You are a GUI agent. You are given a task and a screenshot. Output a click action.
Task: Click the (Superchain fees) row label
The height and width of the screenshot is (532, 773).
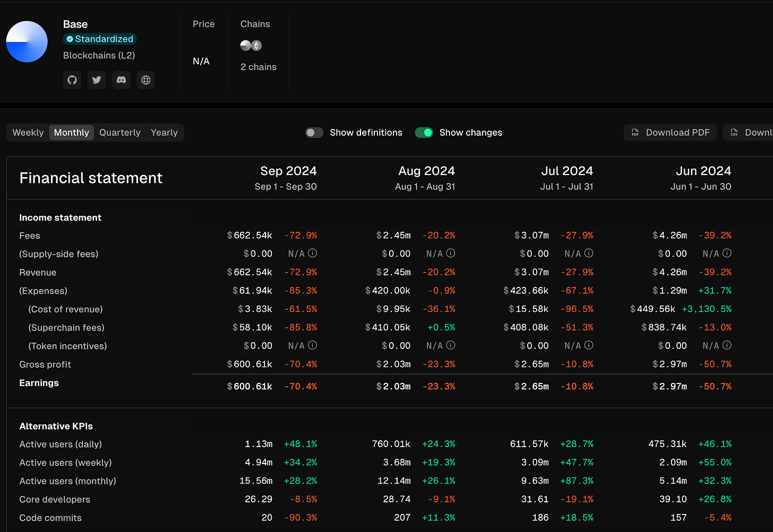pyautogui.click(x=66, y=328)
